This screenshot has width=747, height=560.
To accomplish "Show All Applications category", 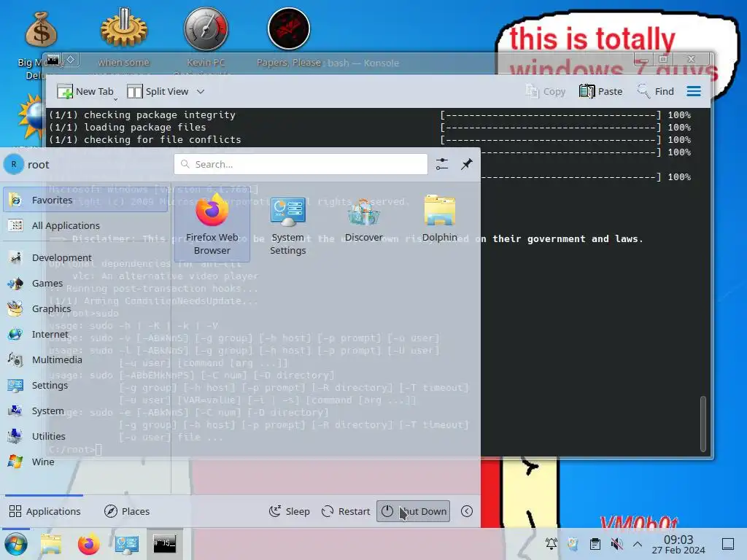I will [86, 226].
